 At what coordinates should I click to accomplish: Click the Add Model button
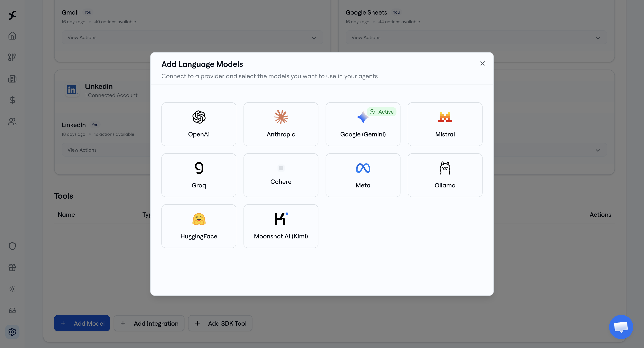point(82,323)
